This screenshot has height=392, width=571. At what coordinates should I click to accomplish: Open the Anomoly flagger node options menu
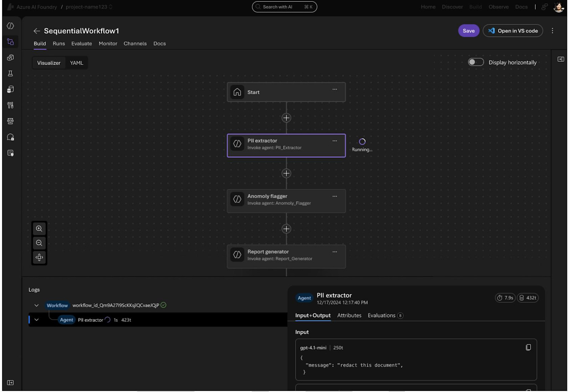point(335,196)
